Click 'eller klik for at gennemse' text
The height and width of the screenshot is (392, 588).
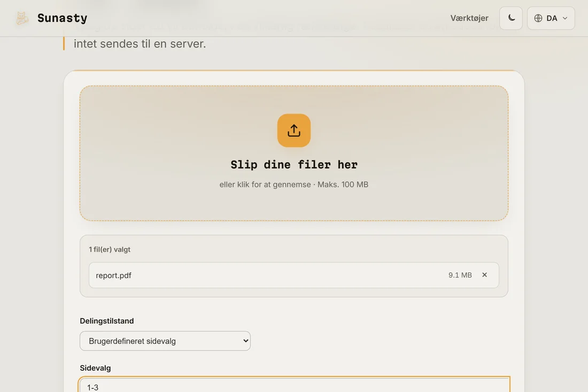point(265,185)
